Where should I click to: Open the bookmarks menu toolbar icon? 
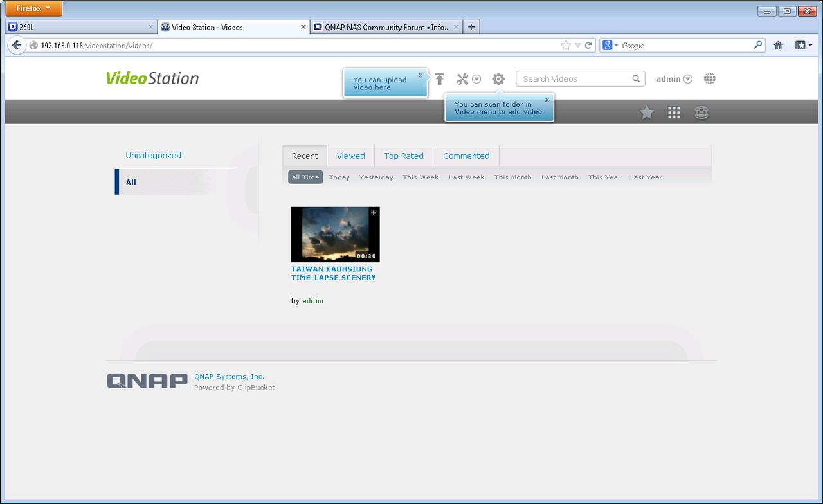[804, 45]
